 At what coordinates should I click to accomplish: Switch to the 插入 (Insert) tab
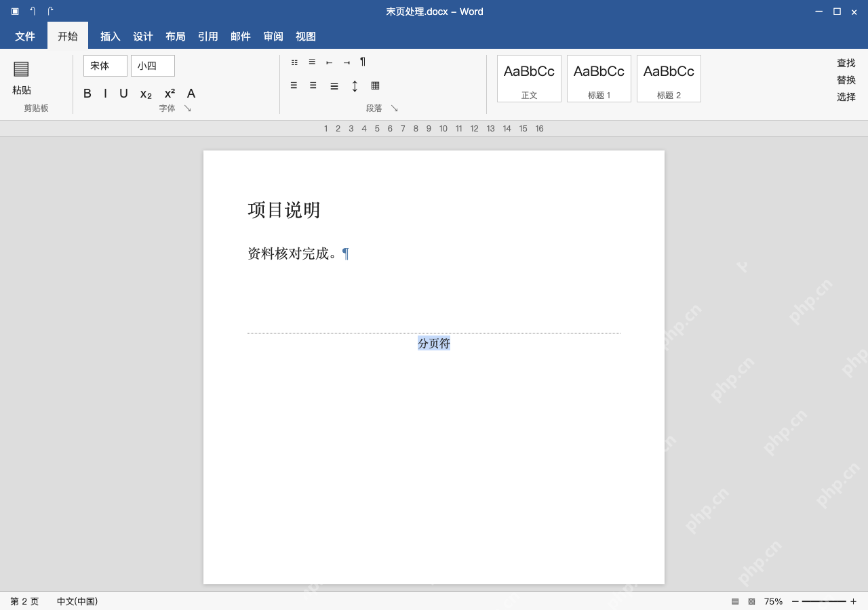click(x=111, y=37)
